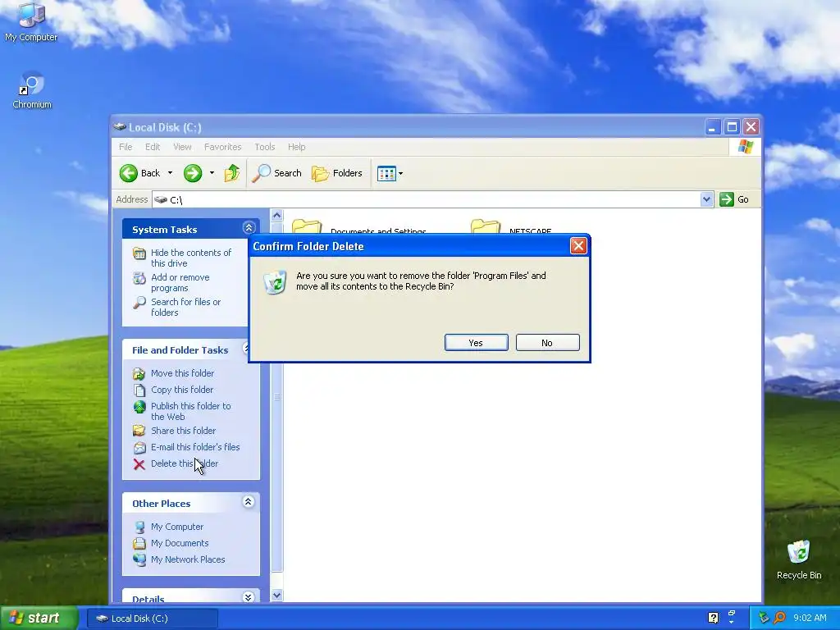Open My Computer in Other Places
This screenshot has height=630, width=840.
click(177, 527)
